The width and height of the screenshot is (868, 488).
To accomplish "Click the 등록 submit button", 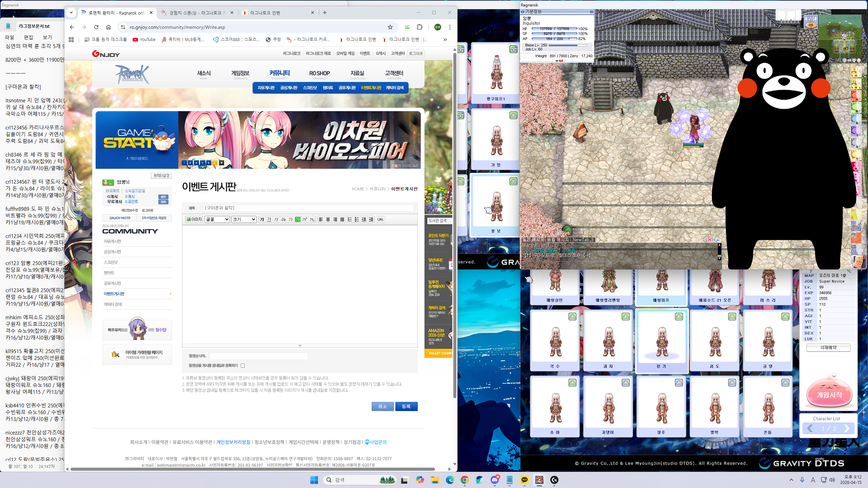I will click(x=406, y=406).
